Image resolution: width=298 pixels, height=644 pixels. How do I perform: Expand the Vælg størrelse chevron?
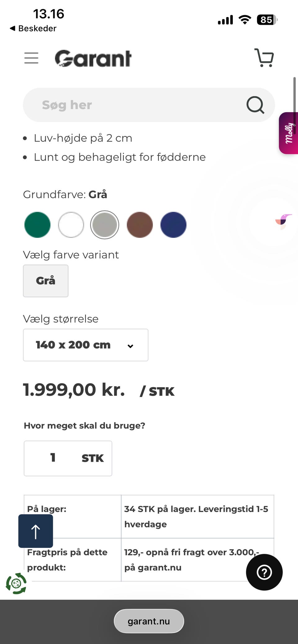130,346
